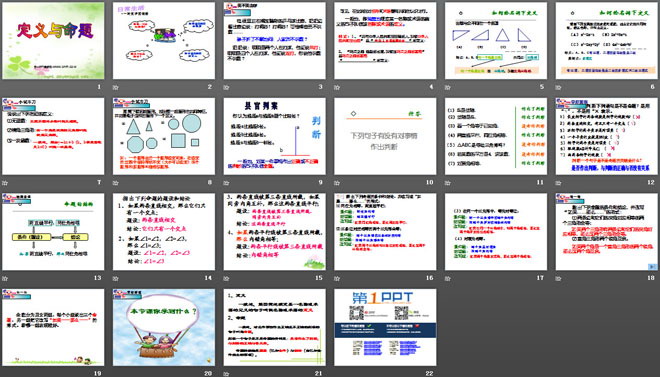This screenshot has height=377, width=660.
Task: Click the animation star under slide 10
Action: pyautogui.click(x=337, y=183)
